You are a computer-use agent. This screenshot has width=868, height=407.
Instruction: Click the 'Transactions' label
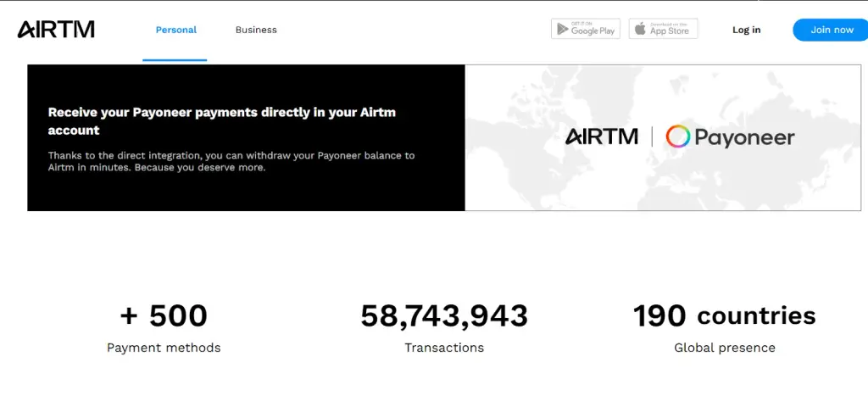click(444, 348)
